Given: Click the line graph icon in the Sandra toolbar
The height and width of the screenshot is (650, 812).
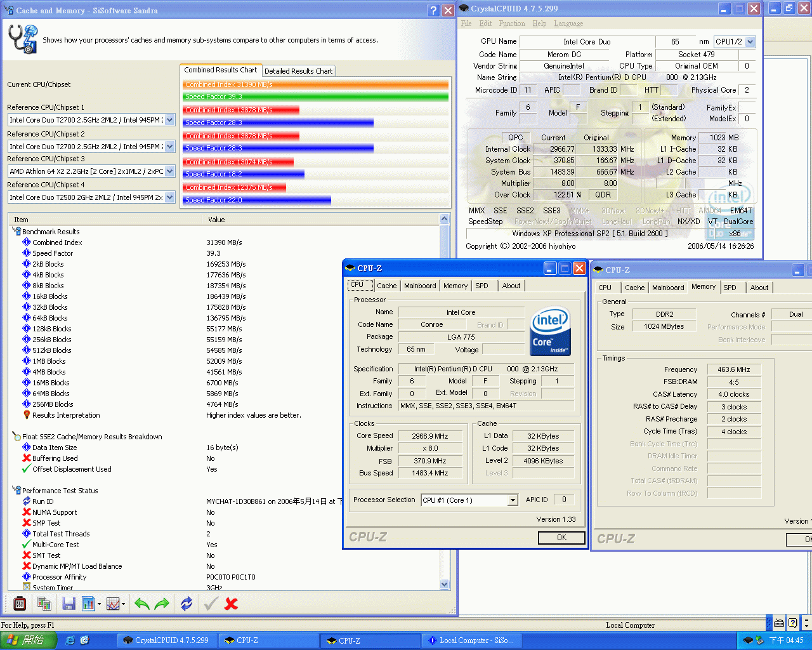Looking at the screenshot, I should coord(113,604).
